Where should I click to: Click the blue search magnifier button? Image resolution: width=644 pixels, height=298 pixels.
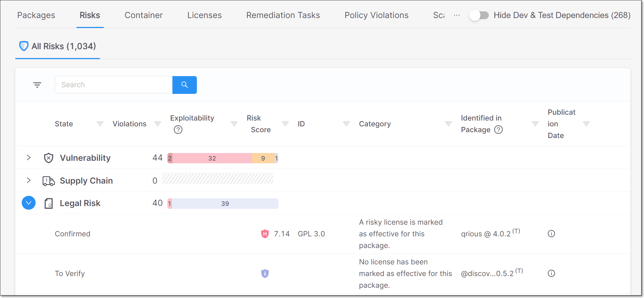pos(185,85)
